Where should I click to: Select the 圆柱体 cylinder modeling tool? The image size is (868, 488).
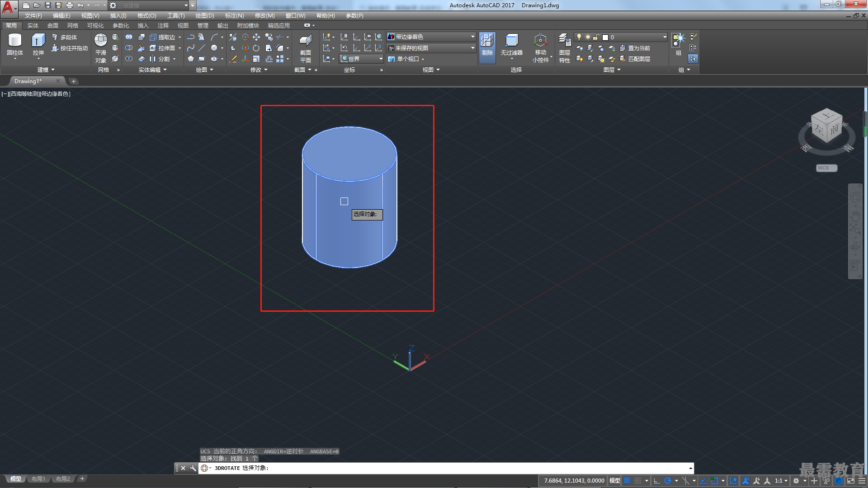(x=15, y=44)
